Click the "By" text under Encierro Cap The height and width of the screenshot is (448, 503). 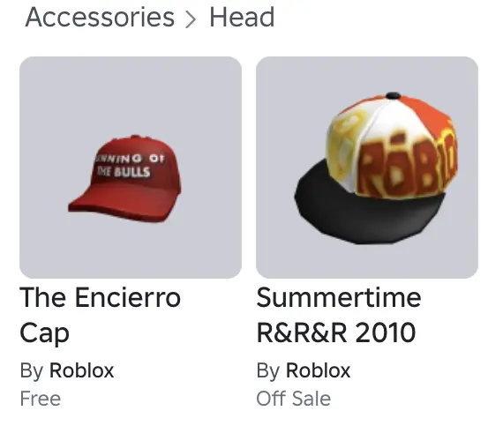pyautogui.click(x=32, y=371)
